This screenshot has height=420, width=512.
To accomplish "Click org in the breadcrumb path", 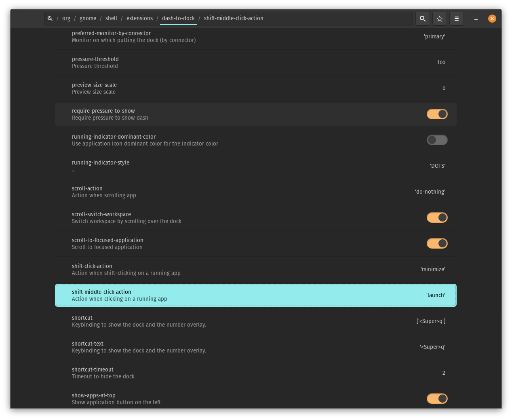I will click(x=66, y=18).
